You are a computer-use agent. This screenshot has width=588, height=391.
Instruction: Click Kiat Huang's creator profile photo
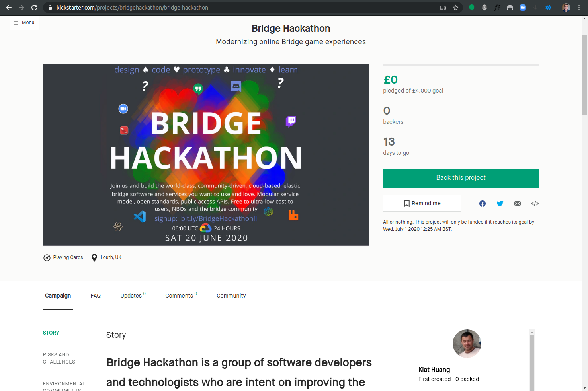coord(467,344)
